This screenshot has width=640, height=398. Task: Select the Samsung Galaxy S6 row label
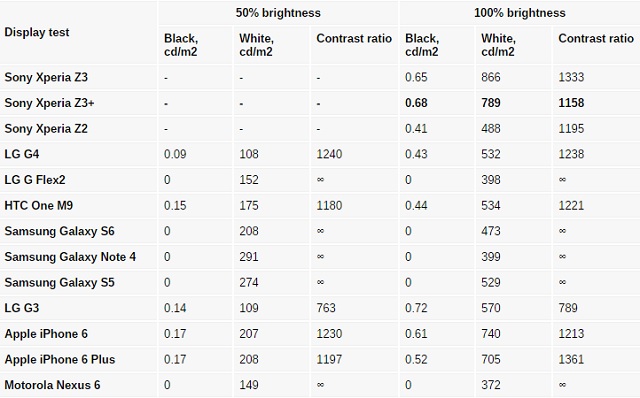click(59, 231)
